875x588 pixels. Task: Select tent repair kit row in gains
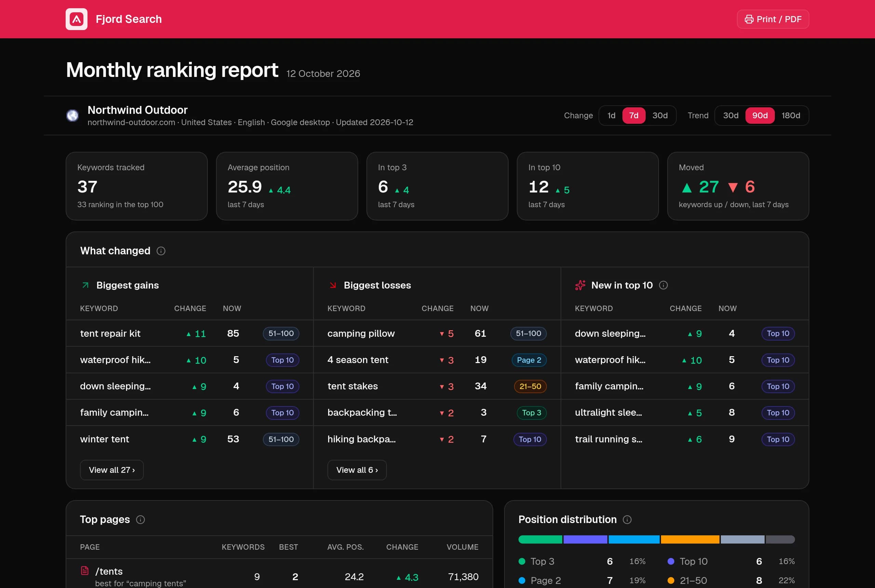point(190,333)
